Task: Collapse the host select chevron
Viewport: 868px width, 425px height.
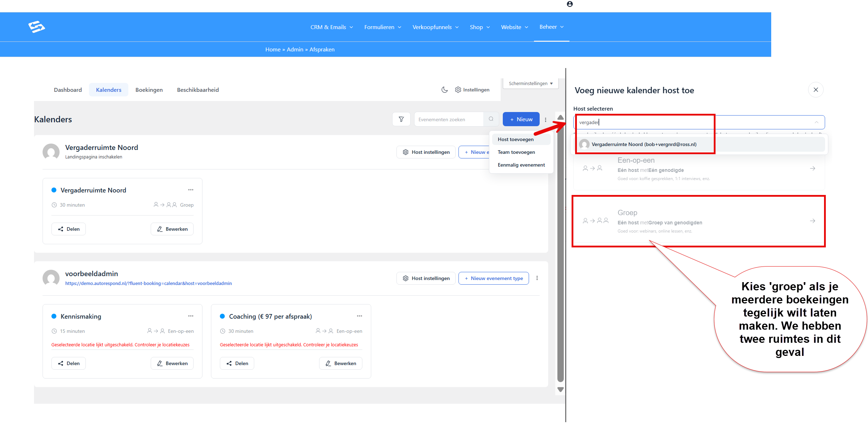Action: click(x=817, y=122)
